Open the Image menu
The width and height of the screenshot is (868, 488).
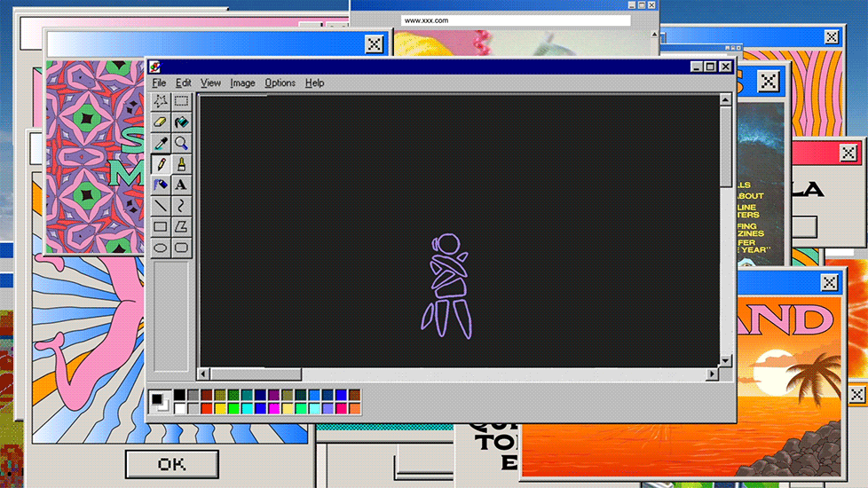(x=242, y=83)
